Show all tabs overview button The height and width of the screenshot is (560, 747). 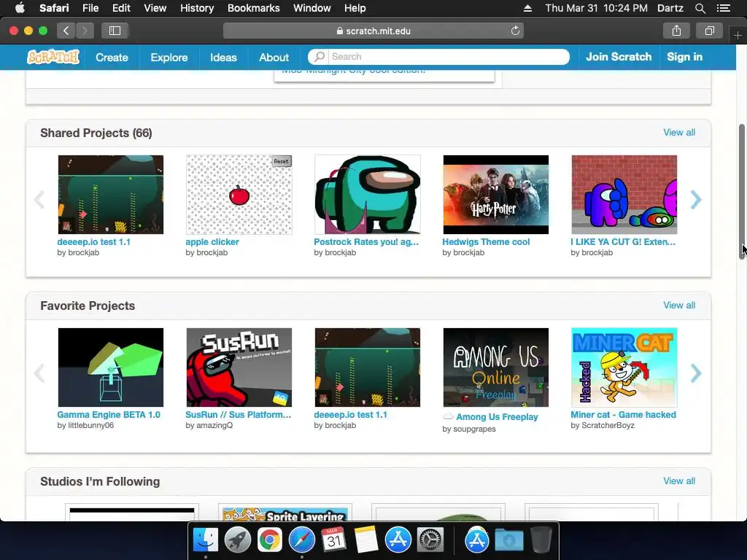point(709,31)
